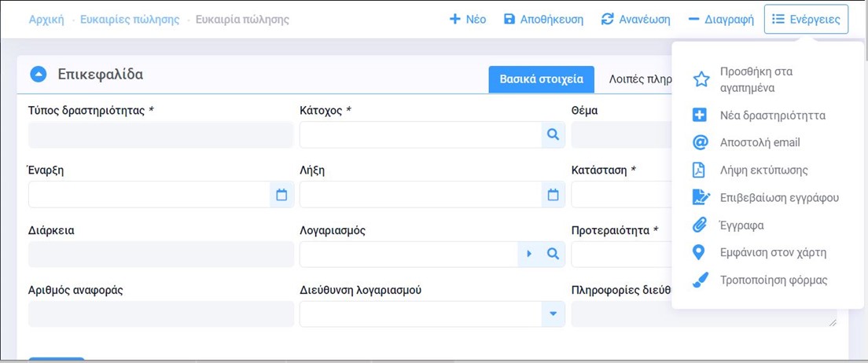
Task: Click the search icon in Κάτοχος field
Action: pyautogui.click(x=553, y=135)
